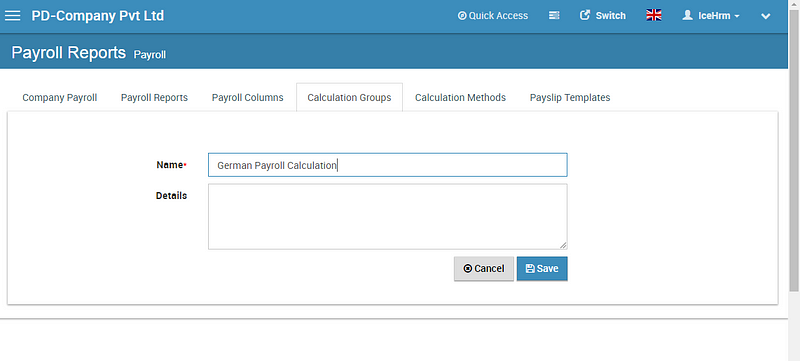The height and width of the screenshot is (361, 800).
Task: Switch to the Company Payroll tab
Action: click(60, 97)
